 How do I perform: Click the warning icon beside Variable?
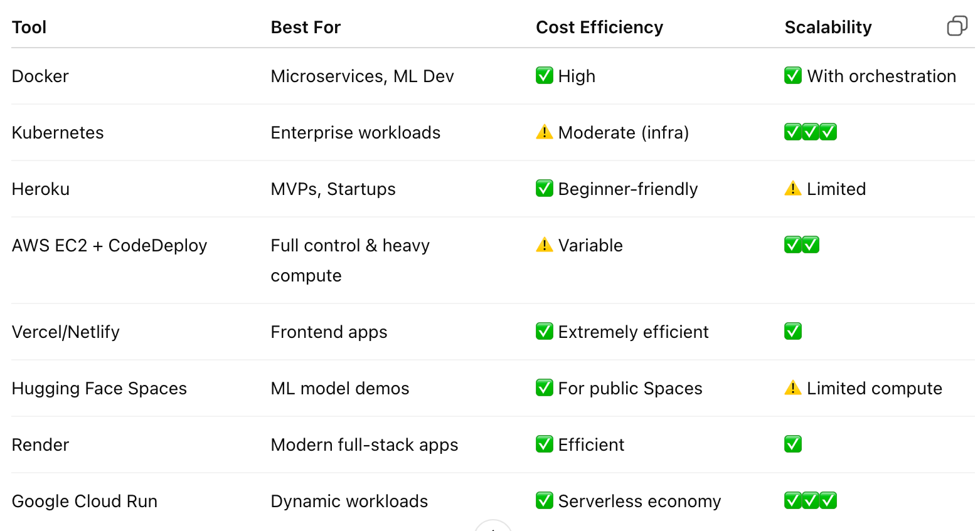[x=544, y=245]
